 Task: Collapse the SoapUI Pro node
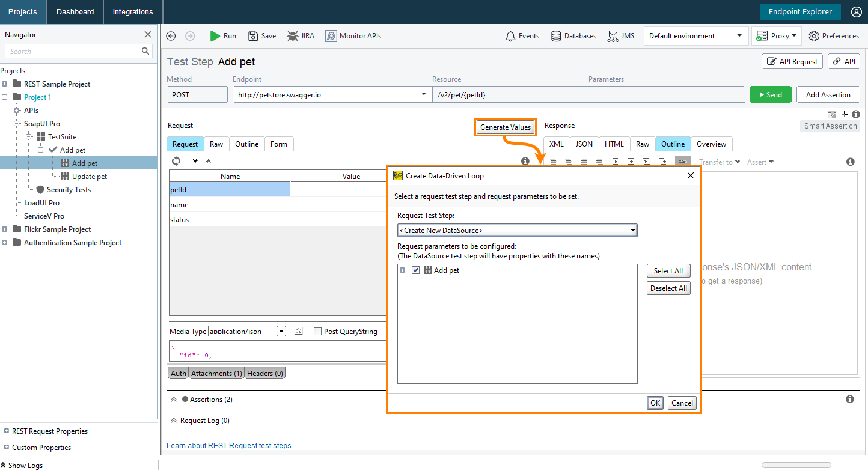[x=17, y=124]
